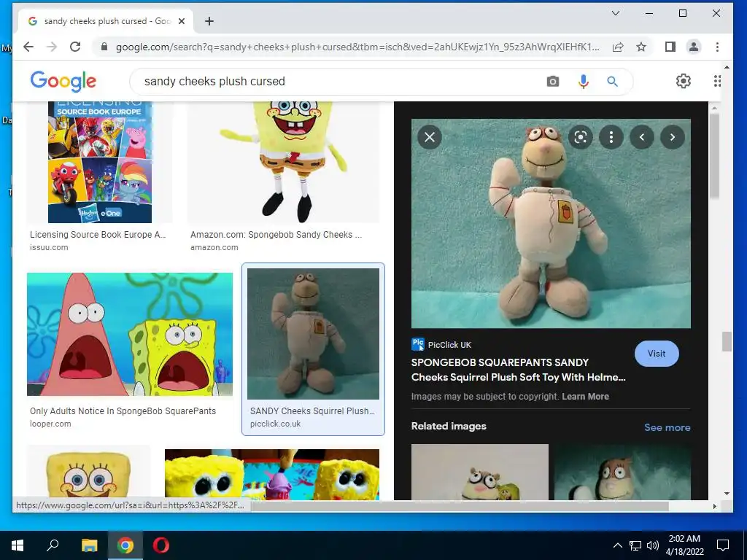
Task: Show previous image in preview
Action: pyautogui.click(x=642, y=137)
